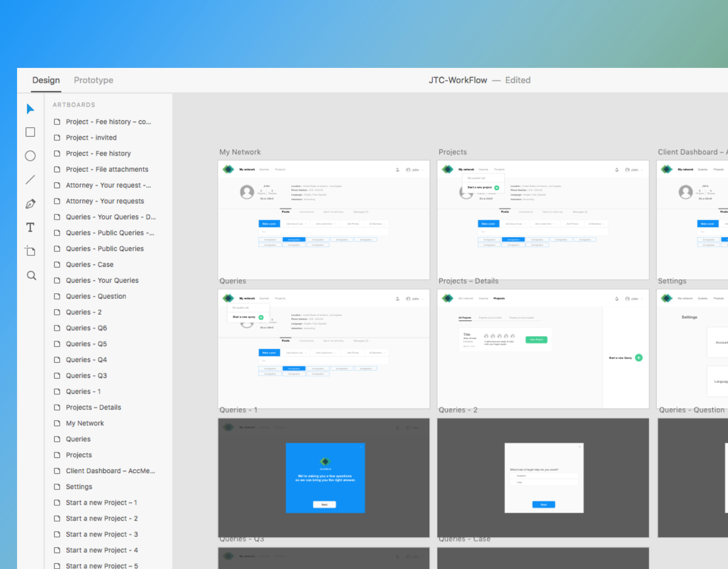The width and height of the screenshot is (728, 569).
Task: Click blue Next button in Queries - 2 artboard
Action: point(544,505)
